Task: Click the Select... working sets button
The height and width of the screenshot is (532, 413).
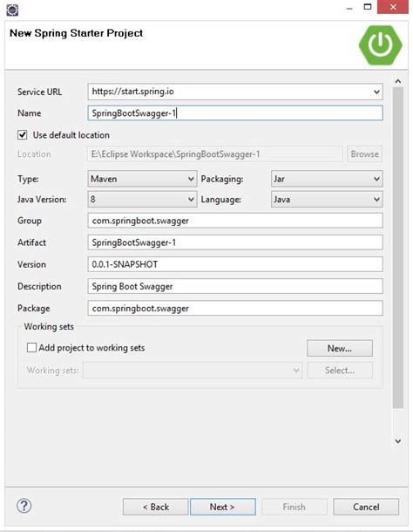Action: (x=340, y=370)
